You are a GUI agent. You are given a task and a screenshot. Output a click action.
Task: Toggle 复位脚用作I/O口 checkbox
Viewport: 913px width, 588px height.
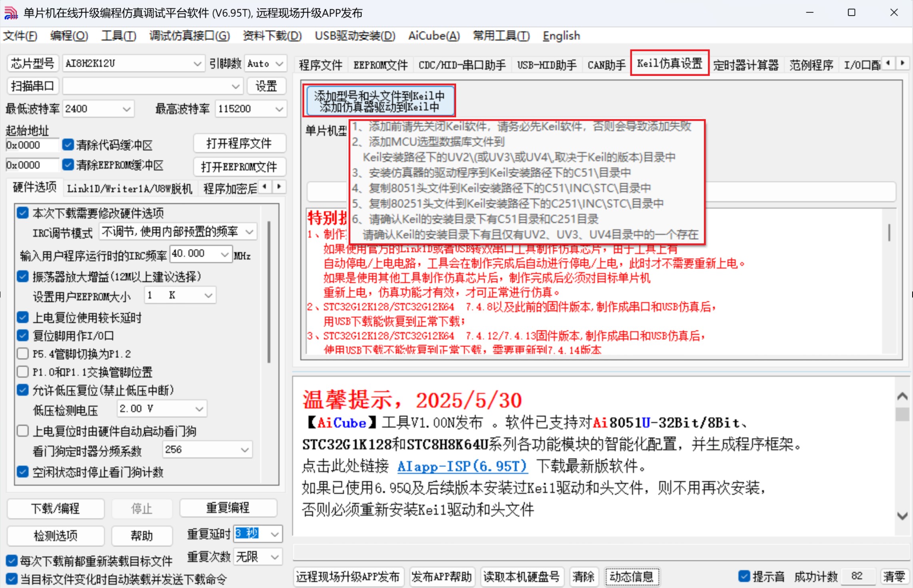(x=23, y=335)
